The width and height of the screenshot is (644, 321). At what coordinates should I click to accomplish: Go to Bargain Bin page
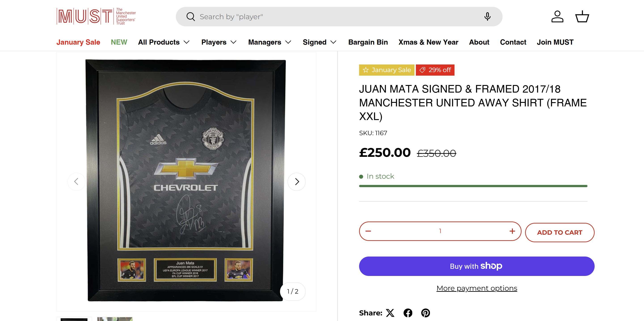click(x=368, y=42)
